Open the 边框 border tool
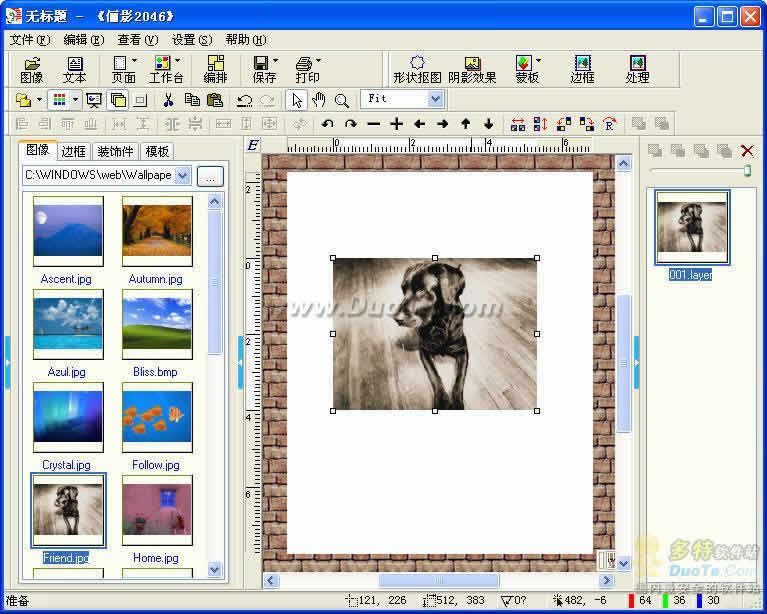 point(582,69)
